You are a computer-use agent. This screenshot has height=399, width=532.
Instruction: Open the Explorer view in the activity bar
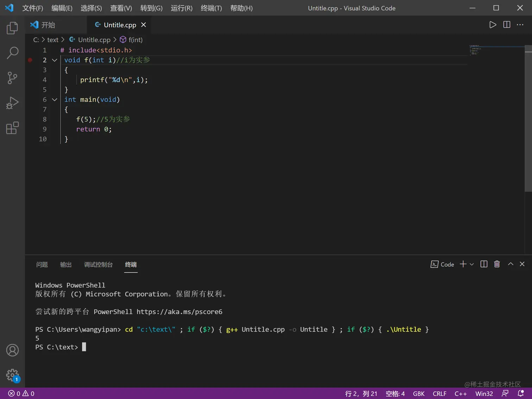pyautogui.click(x=12, y=28)
